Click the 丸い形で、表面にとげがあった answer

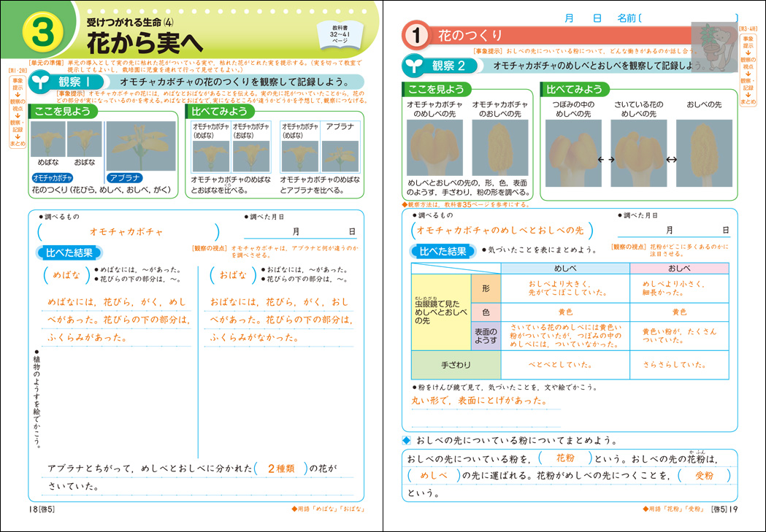479,401
